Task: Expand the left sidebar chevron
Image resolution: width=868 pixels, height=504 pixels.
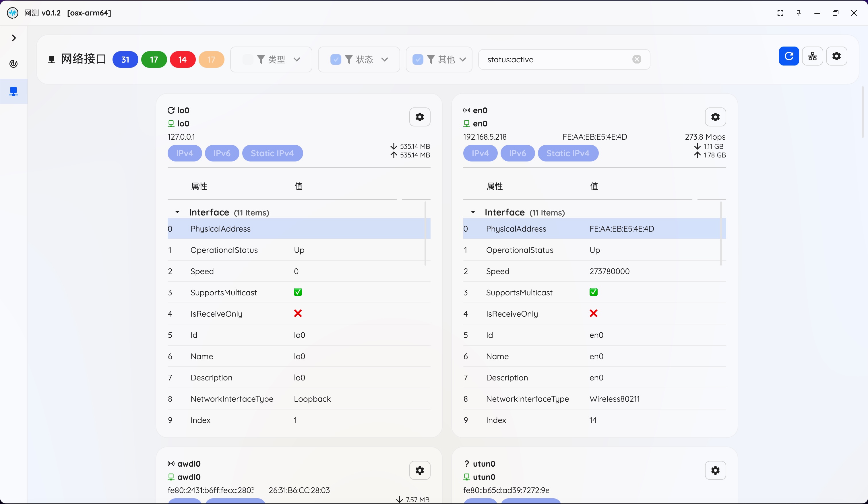Action: click(14, 38)
